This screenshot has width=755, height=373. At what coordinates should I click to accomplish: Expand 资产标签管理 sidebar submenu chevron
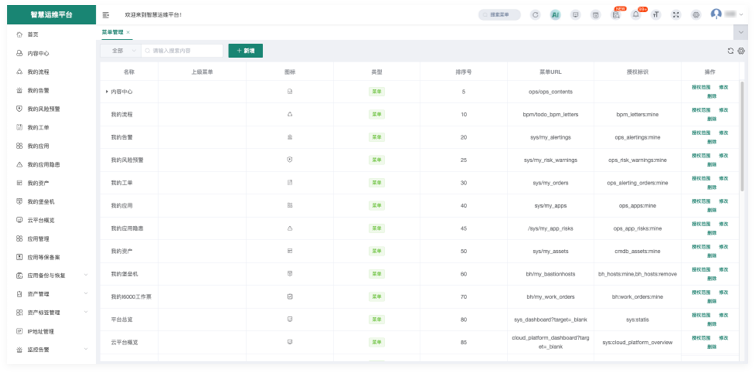click(x=86, y=312)
